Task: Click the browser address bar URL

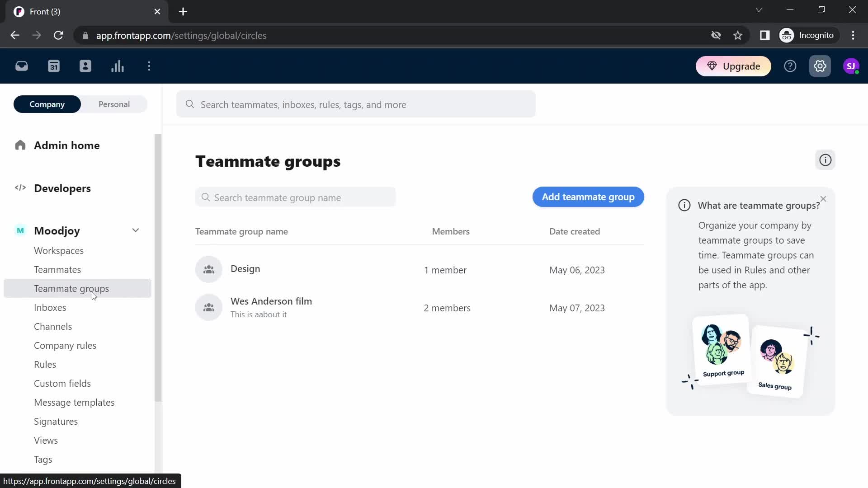Action: pos(181,36)
